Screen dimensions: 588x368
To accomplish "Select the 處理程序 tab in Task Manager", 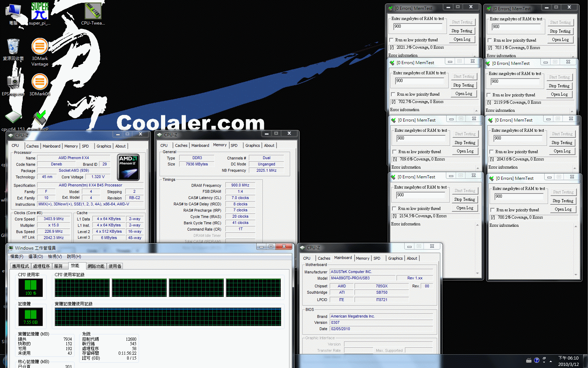I will click(x=41, y=266).
